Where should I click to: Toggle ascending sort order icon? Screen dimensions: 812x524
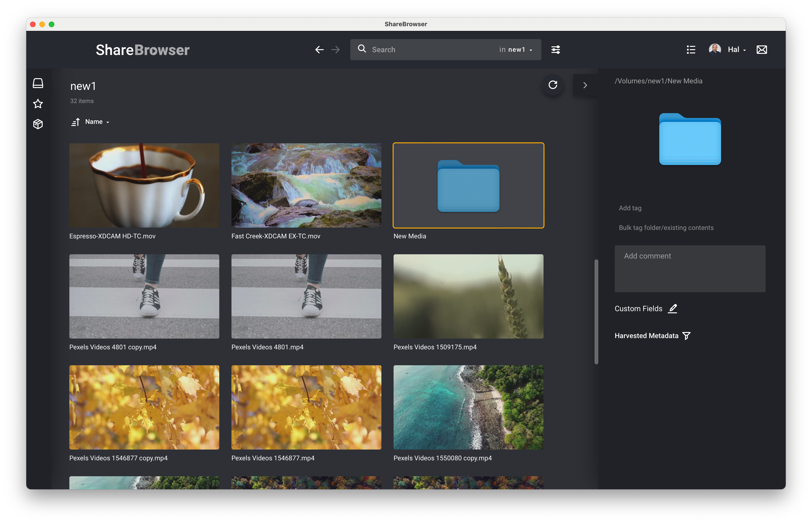pos(75,122)
